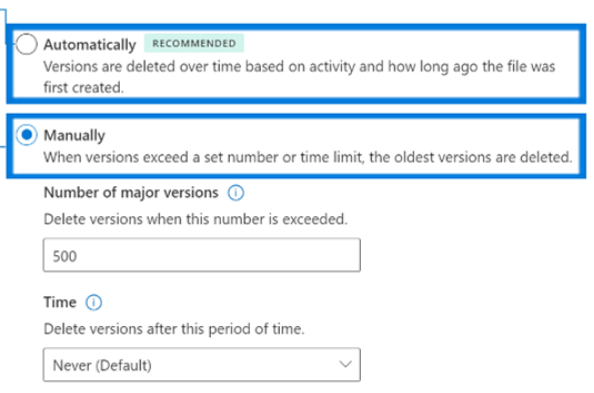Image resolution: width=594 pixels, height=393 pixels.
Task: Click 'Delete versions when this number is exceeded' text
Action: (195, 219)
